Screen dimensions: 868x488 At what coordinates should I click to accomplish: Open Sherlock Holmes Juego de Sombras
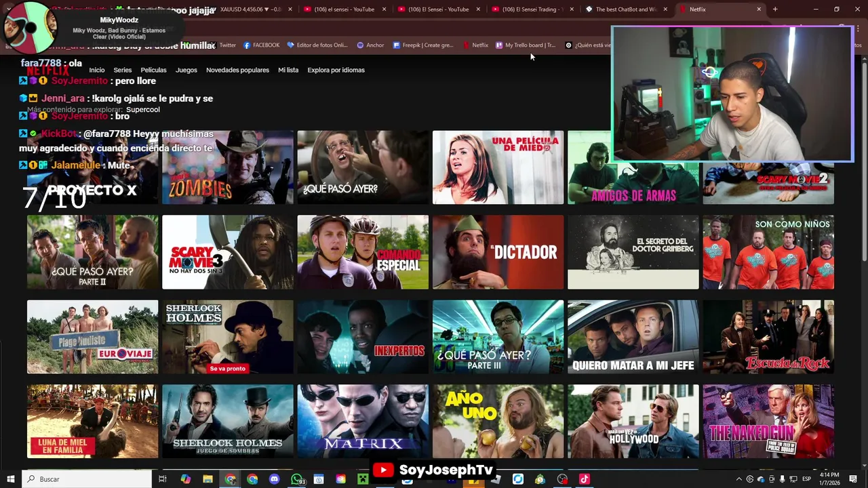tap(227, 422)
